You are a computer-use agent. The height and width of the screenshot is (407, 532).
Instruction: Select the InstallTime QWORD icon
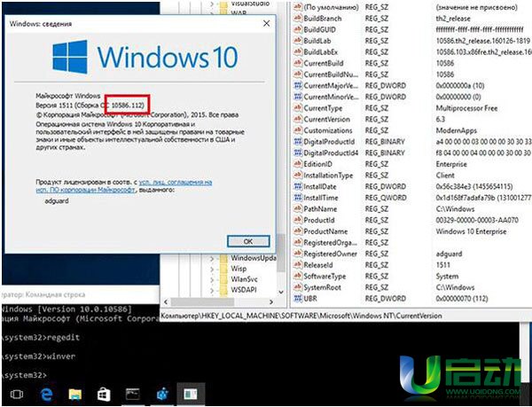(298, 198)
